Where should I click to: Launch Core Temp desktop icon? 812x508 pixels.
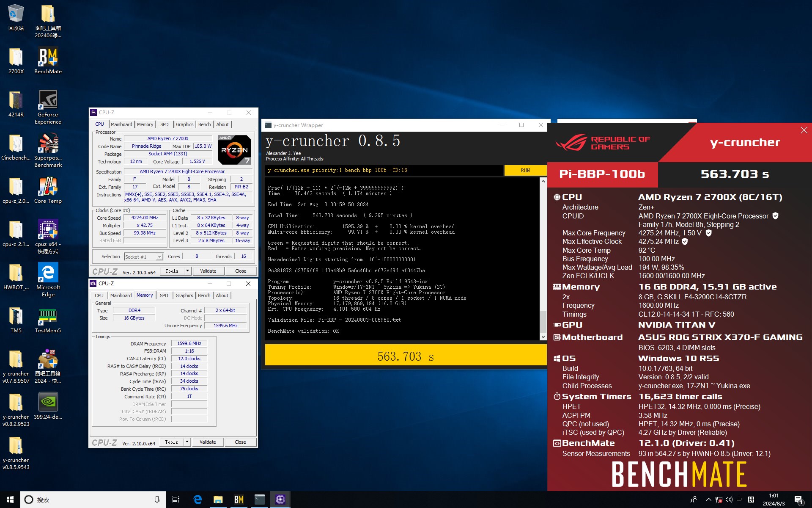[x=48, y=190]
